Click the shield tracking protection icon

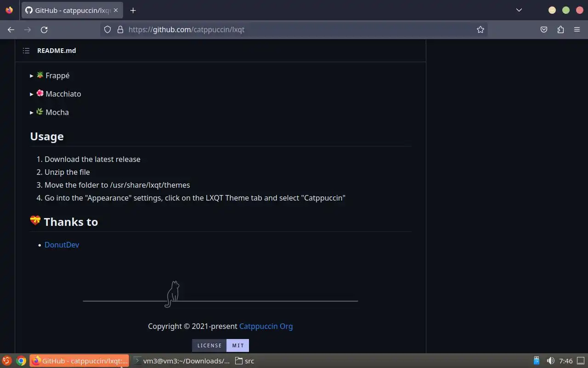click(x=107, y=29)
